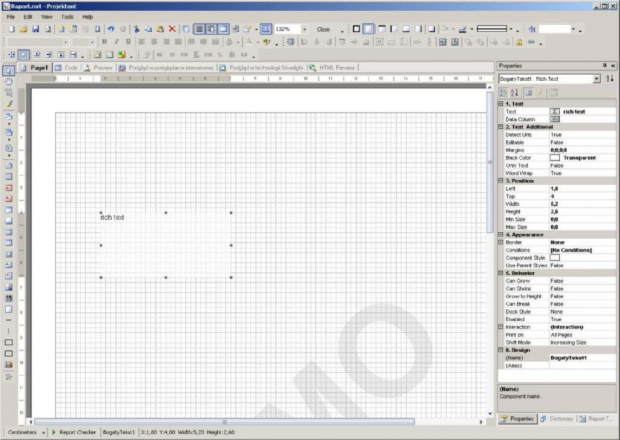Screen dimensions: 620x440
Task: Open the Centimeters units dropdown
Action: [43, 432]
